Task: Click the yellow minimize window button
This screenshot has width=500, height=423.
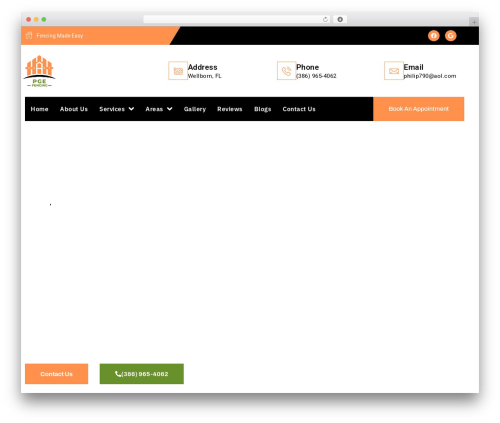Action: point(36,19)
